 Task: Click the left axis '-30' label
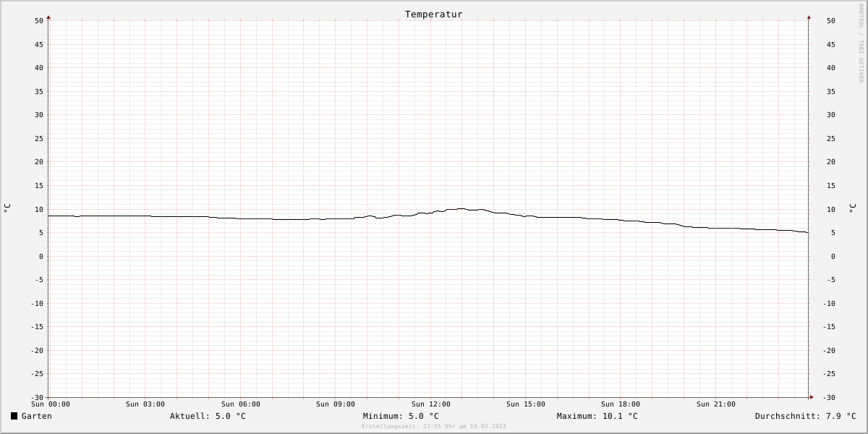click(37, 397)
